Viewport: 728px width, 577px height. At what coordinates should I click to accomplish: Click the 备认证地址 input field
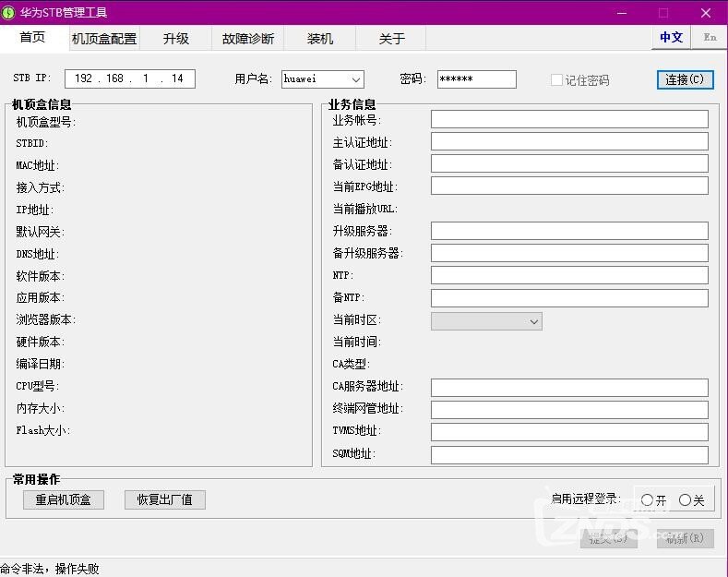(569, 163)
